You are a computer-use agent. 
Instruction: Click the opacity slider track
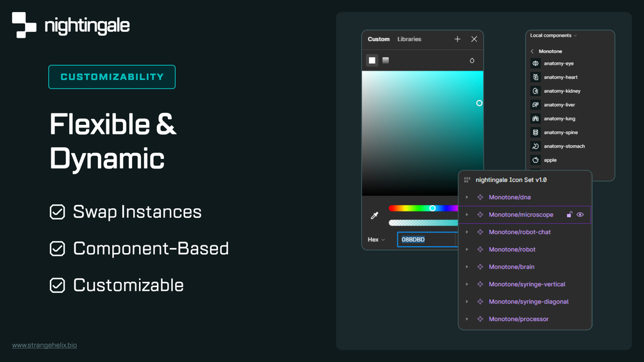pos(423,222)
